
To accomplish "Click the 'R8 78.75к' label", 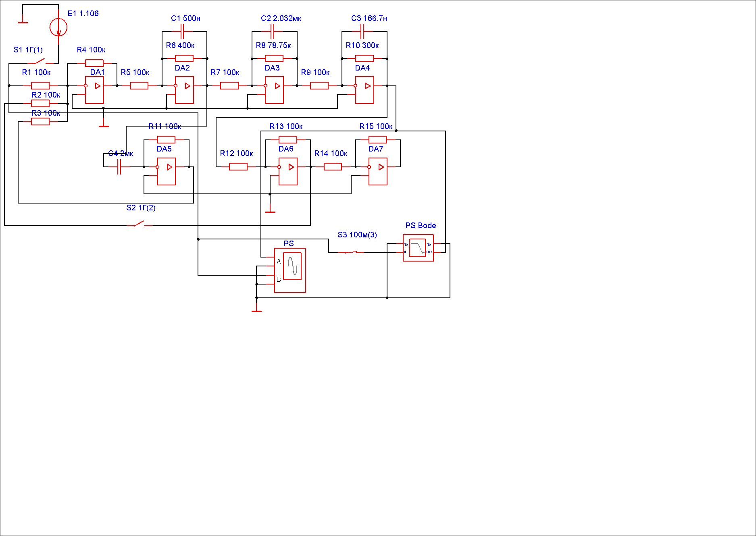I will (273, 45).
